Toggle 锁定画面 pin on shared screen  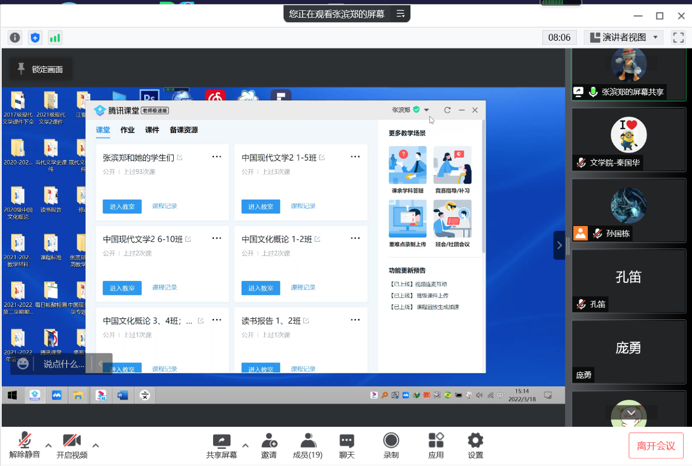coord(40,69)
